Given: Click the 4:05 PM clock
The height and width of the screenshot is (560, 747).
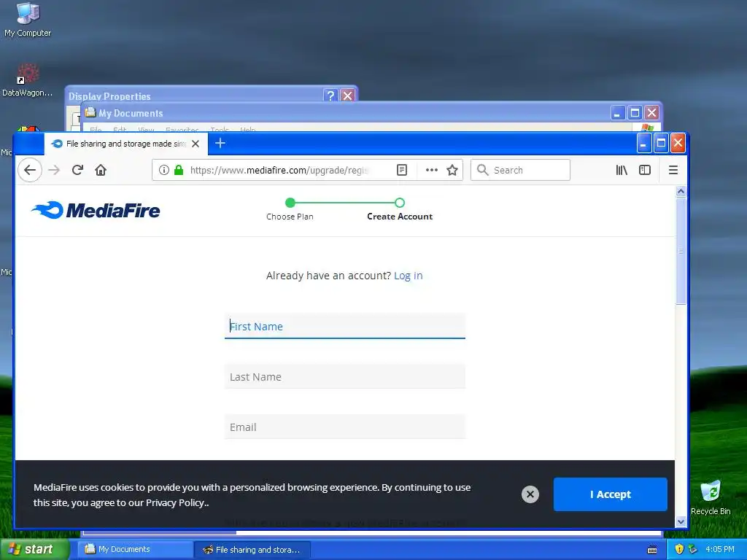Looking at the screenshot, I should point(720,549).
